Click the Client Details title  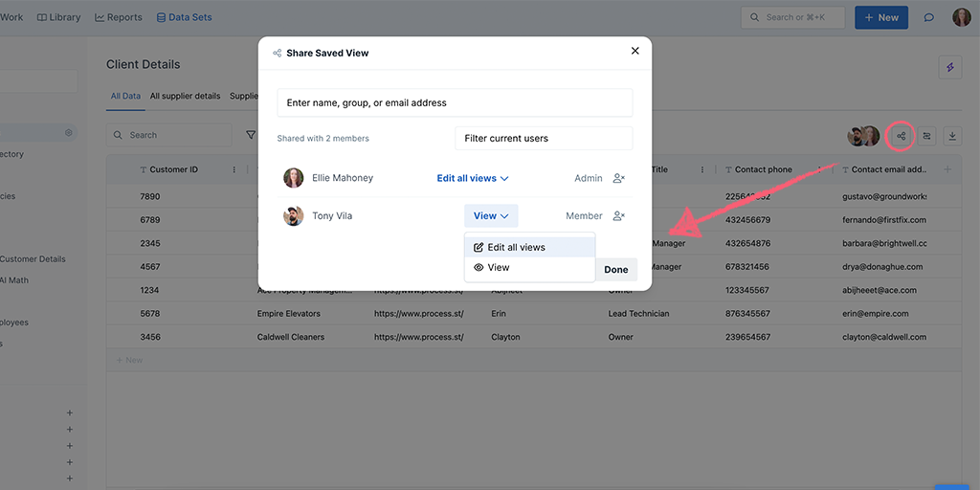[x=144, y=64]
